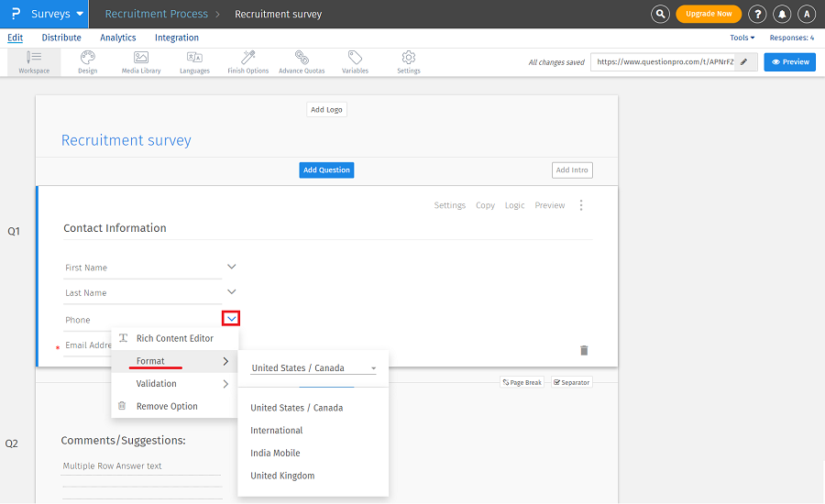Click the Preview button
The height and width of the screenshot is (504, 825).
[789, 62]
